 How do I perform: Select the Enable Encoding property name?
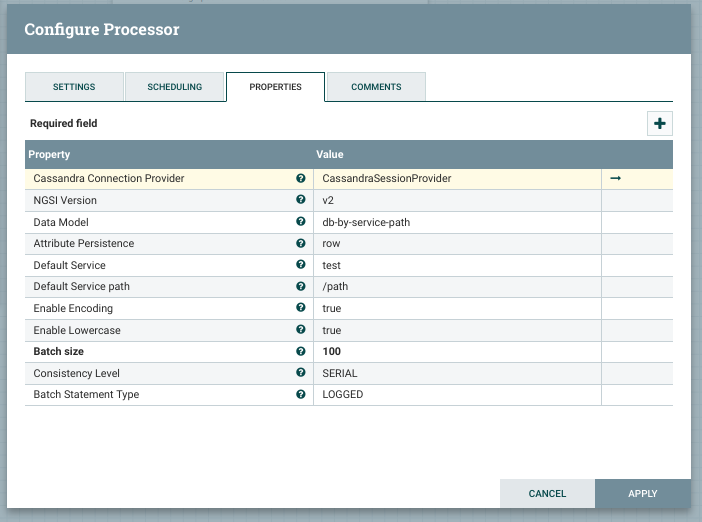click(73, 308)
